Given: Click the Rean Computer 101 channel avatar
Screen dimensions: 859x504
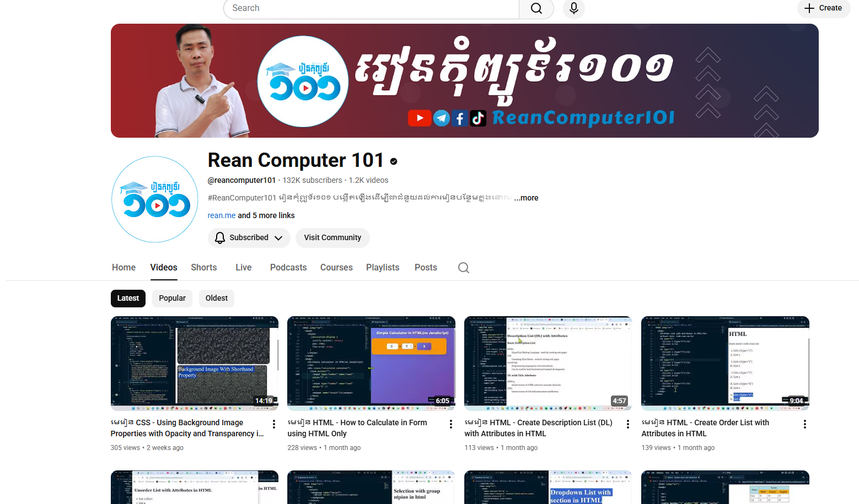Looking at the screenshot, I should [x=155, y=199].
